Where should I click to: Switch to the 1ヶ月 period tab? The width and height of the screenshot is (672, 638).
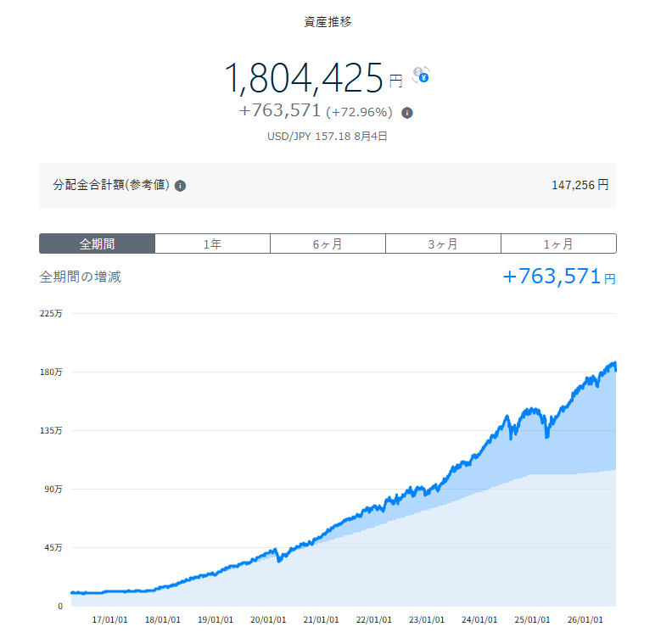[x=558, y=243]
